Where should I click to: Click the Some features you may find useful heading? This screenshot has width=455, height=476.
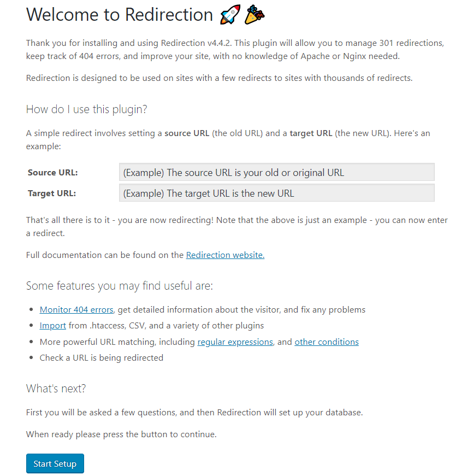pyautogui.click(x=120, y=286)
